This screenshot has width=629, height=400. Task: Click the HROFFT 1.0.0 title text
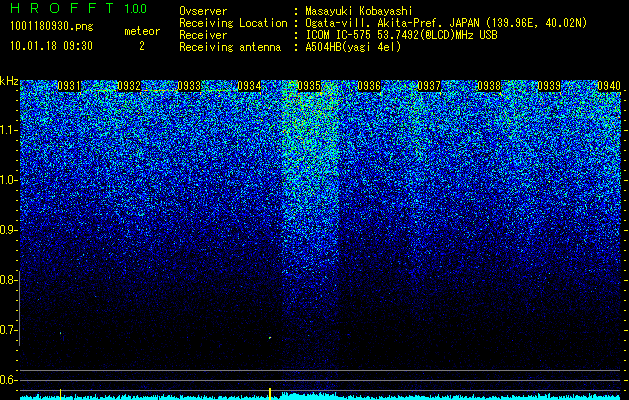[79, 8]
